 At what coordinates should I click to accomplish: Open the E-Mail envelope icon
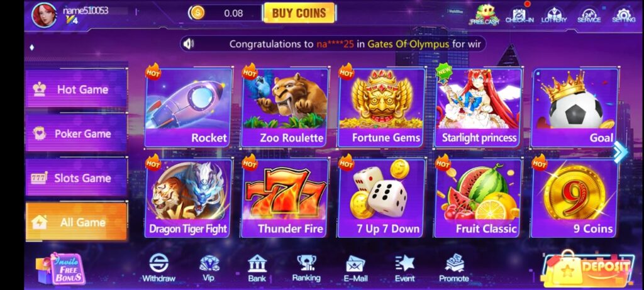pos(355,269)
